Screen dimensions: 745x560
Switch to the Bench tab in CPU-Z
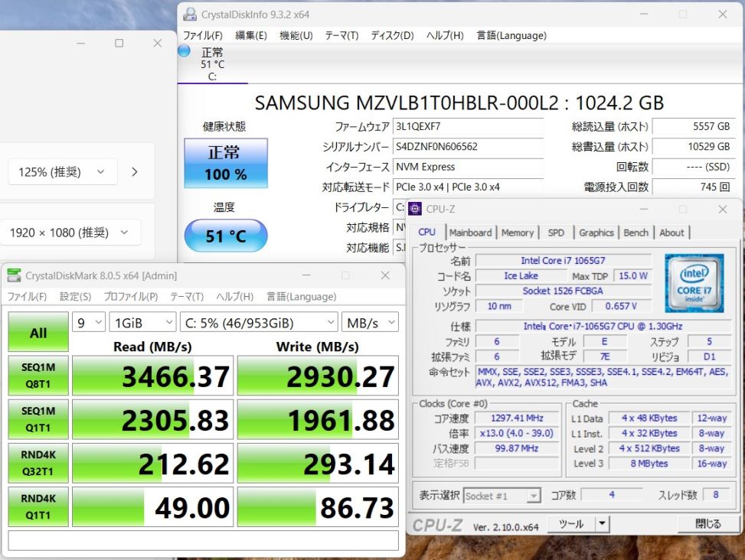636,233
